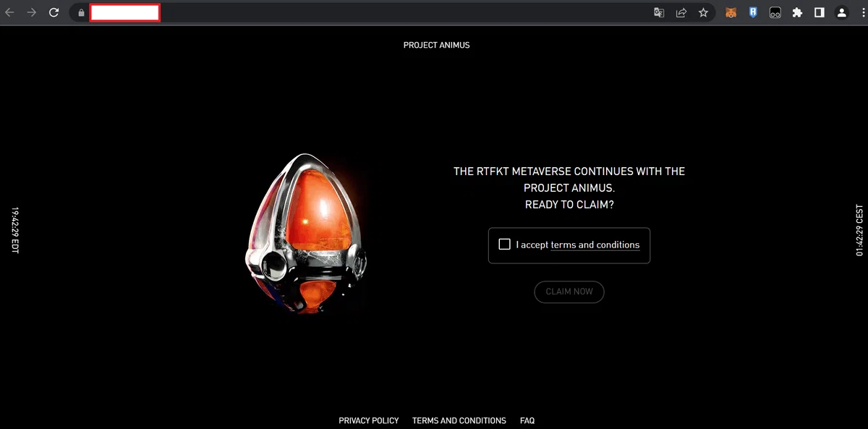Share this page with the share icon
868x429 pixels.
(x=681, y=12)
